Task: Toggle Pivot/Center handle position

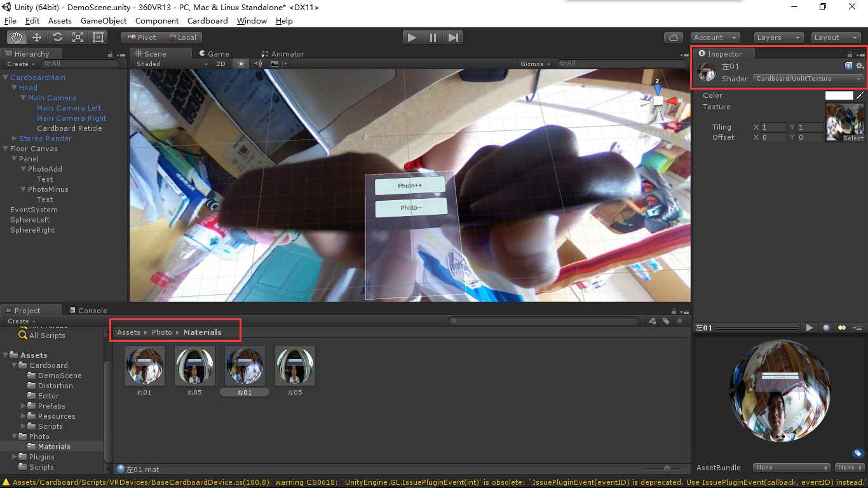Action: (x=142, y=37)
